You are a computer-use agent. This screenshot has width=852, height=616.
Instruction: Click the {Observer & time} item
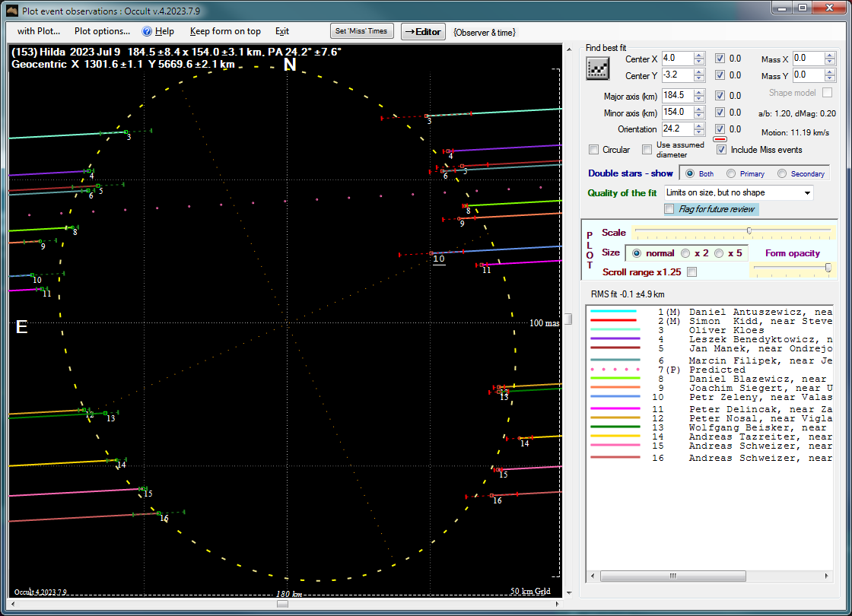(485, 32)
